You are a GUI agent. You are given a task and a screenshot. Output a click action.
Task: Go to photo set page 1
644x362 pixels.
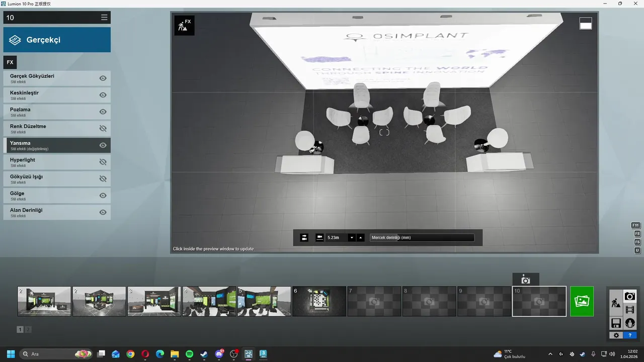coord(20,329)
